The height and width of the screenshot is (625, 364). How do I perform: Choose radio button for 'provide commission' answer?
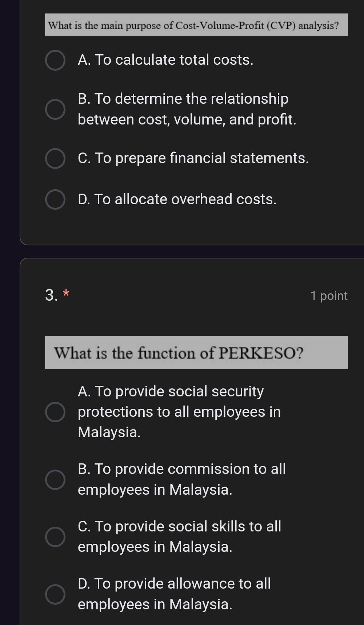[55, 479]
